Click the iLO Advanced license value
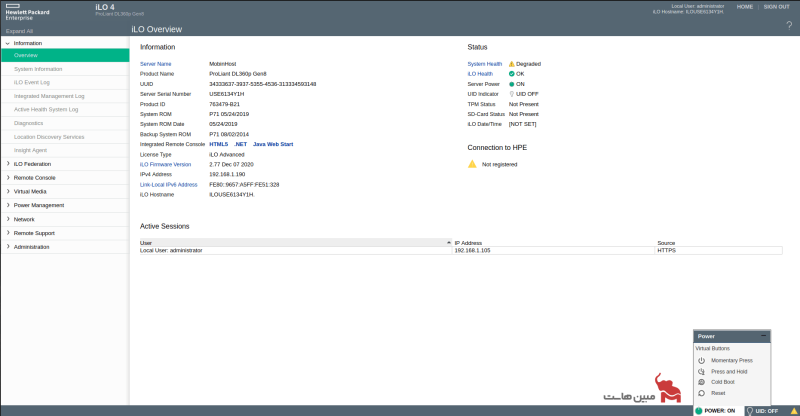 (x=227, y=155)
